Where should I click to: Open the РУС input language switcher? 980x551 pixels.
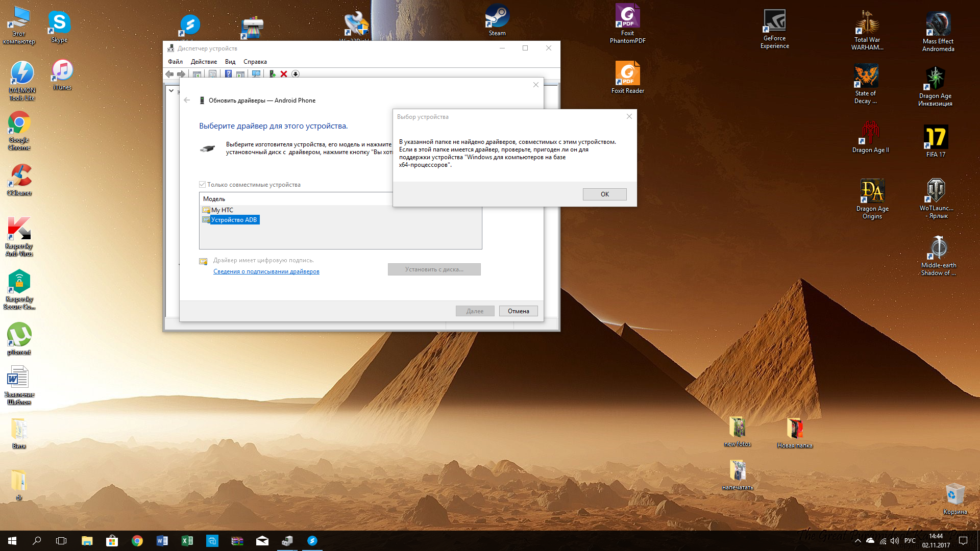pyautogui.click(x=910, y=541)
